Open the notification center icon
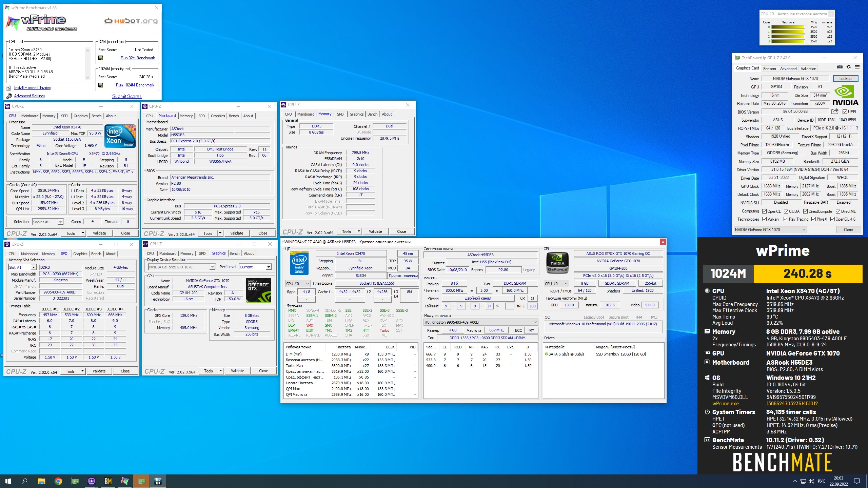 (857, 481)
